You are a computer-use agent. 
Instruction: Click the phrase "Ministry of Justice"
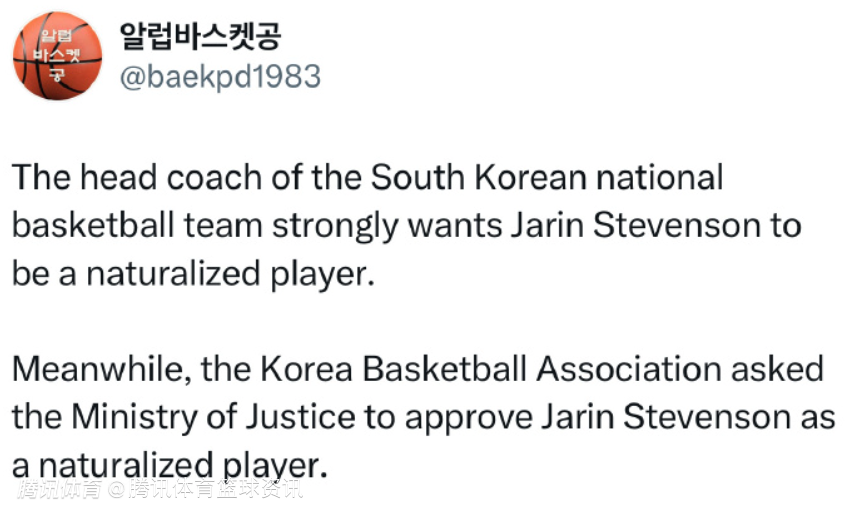click(213, 417)
